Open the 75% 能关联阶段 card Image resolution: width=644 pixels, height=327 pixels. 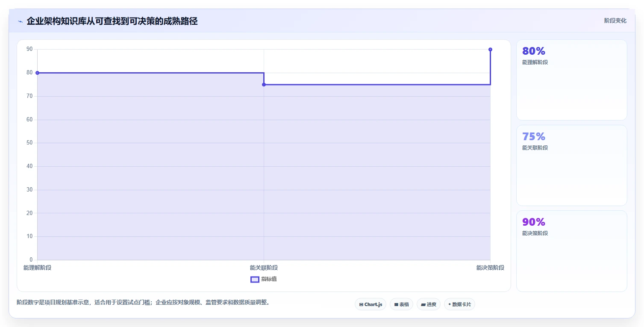(x=572, y=165)
